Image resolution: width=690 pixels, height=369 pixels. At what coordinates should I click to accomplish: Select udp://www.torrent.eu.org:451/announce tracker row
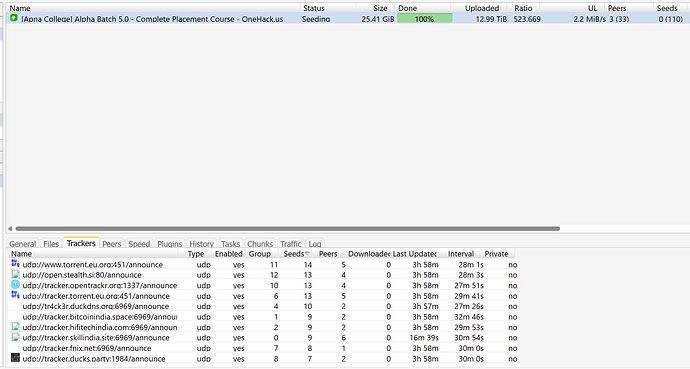pyautogui.click(x=263, y=264)
